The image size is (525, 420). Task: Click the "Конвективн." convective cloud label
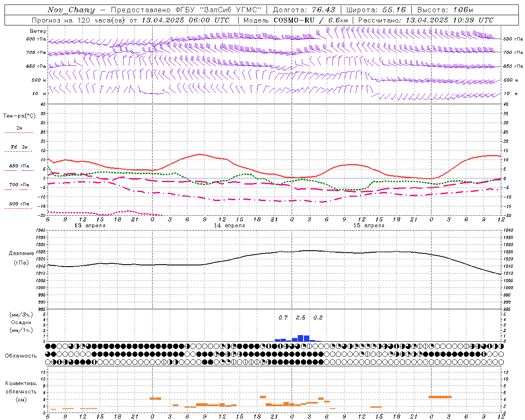(x=21, y=383)
